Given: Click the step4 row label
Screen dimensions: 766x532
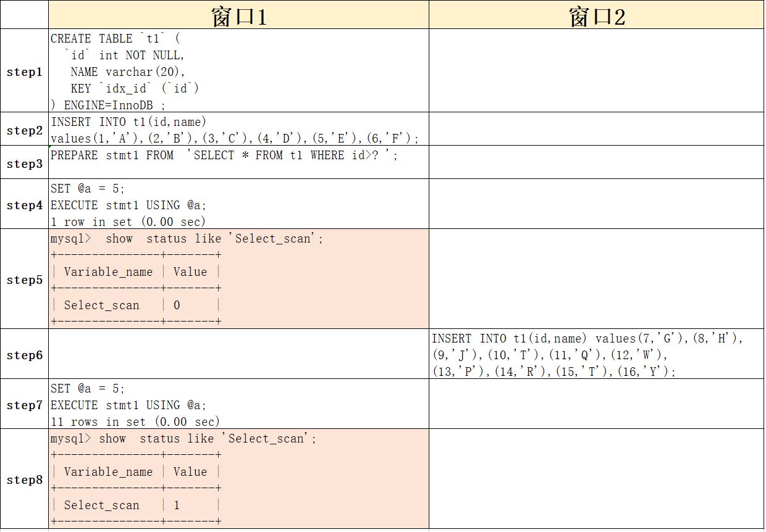Looking at the screenshot, I should pos(24,206).
